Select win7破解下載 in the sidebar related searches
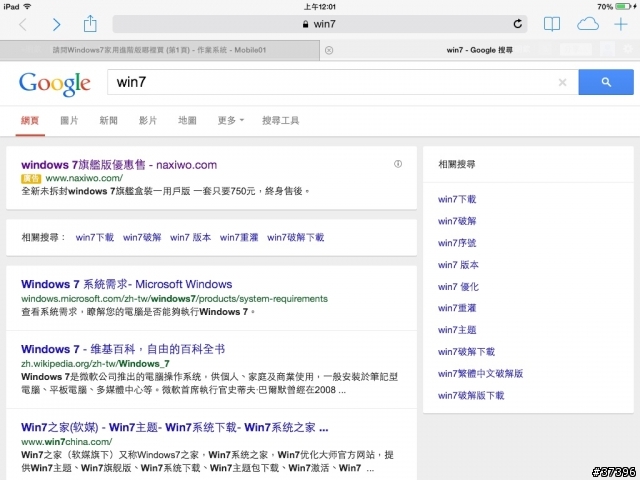 tap(466, 352)
